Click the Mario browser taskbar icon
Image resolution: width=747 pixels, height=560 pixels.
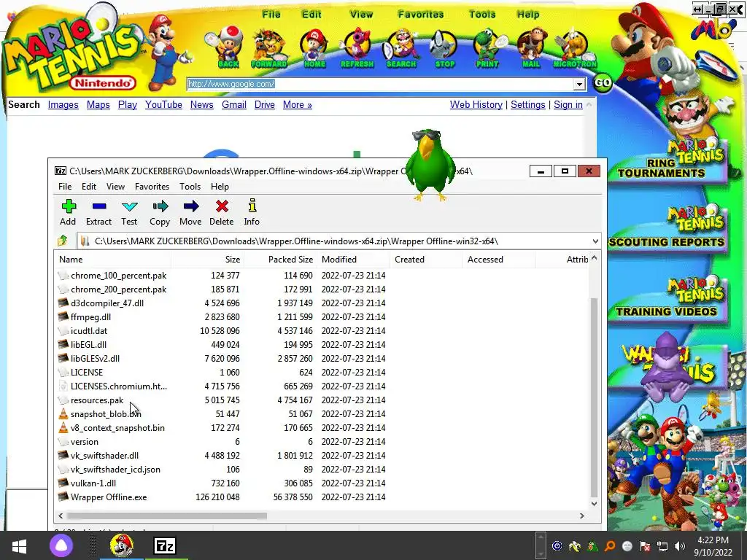point(122,545)
